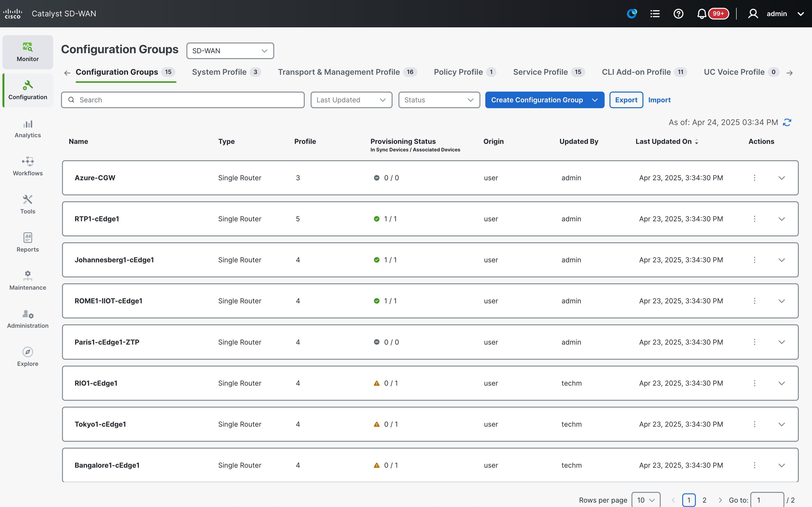Open the Tools section

[28, 205]
